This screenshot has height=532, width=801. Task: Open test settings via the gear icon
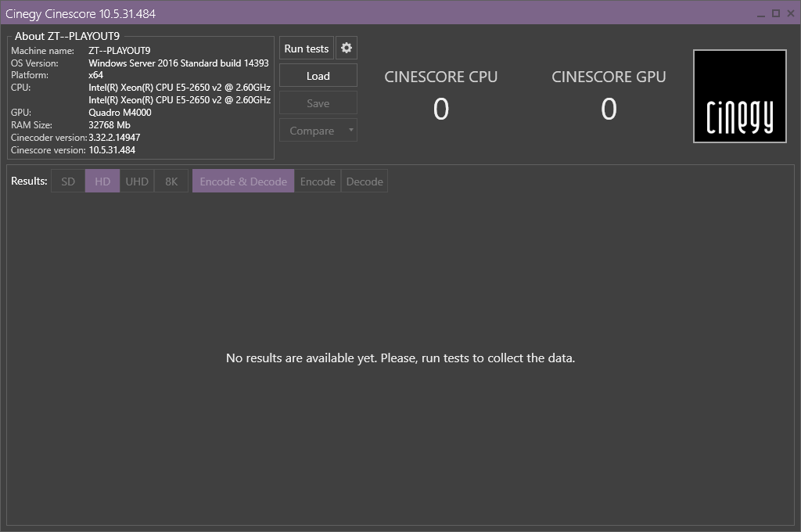(347, 49)
